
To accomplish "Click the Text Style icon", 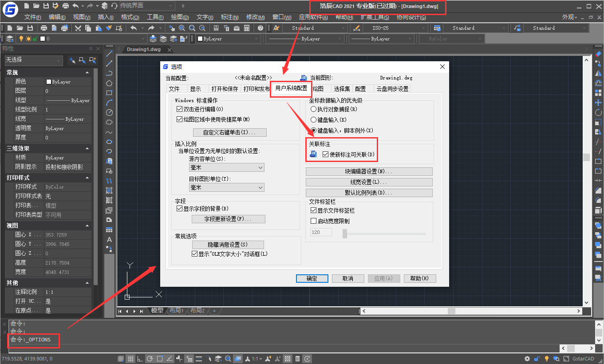I will [x=276, y=28].
